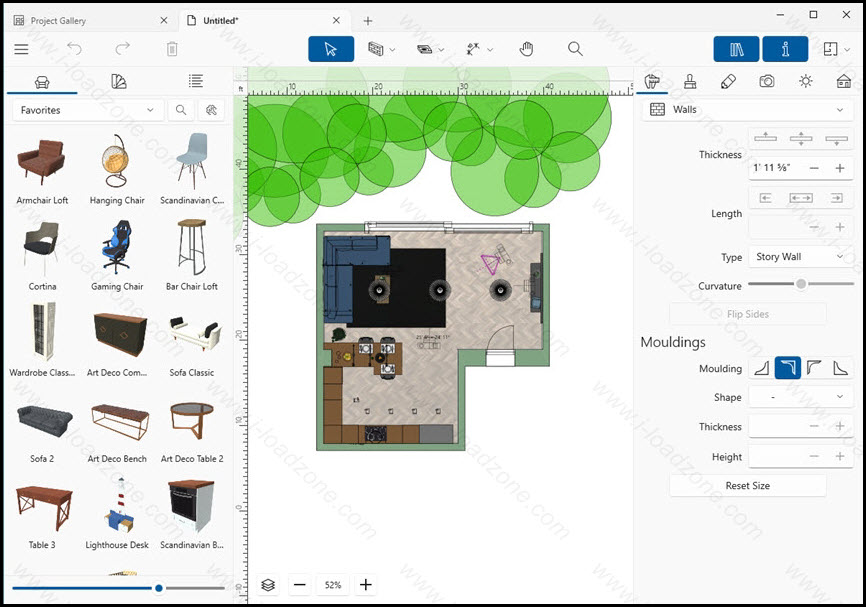
Task: Select the baseboard moulding icon
Action: coord(762,368)
